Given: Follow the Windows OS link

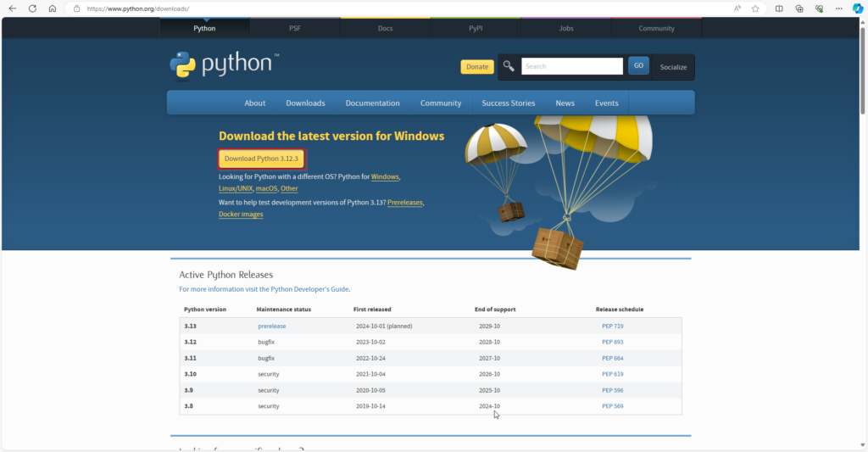Looking at the screenshot, I should 385,176.
